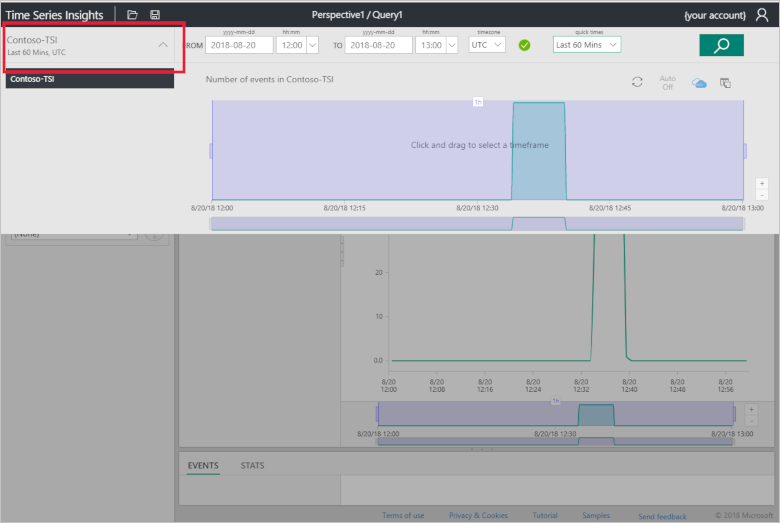
Task: Edit the TO date field
Action: point(378,45)
